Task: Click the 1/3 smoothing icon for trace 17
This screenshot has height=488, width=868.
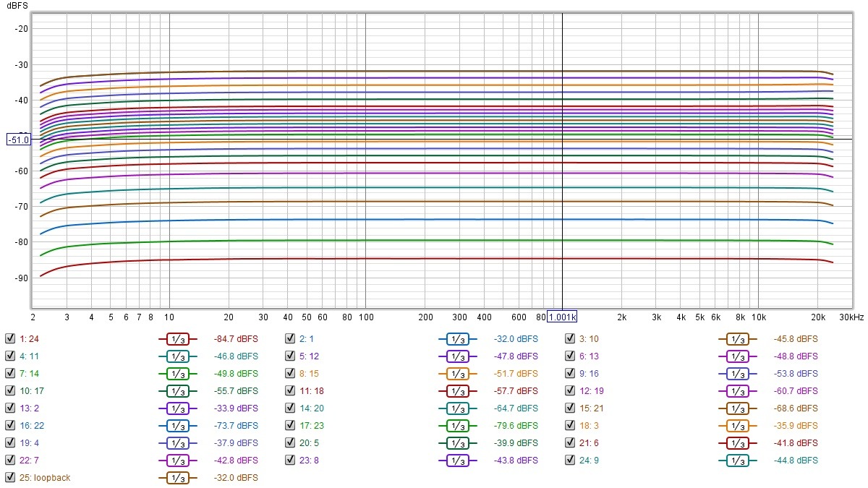Action: pyautogui.click(x=177, y=390)
